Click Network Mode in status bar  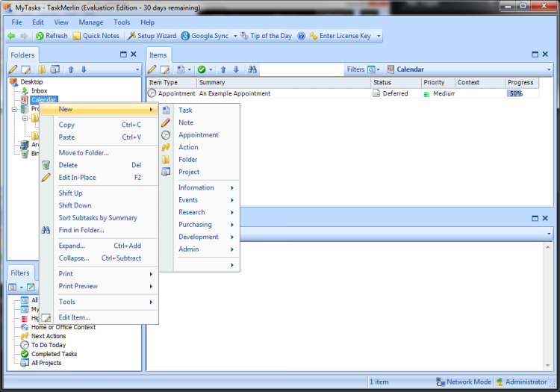[x=464, y=382]
